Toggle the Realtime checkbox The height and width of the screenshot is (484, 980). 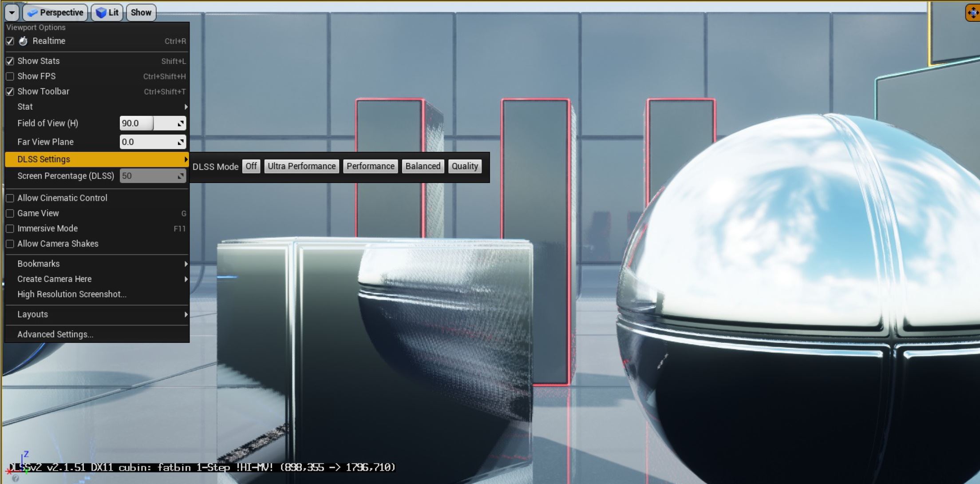coord(10,41)
